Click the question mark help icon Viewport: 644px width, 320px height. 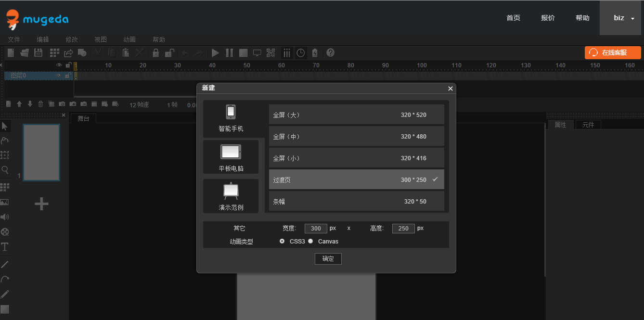tap(330, 53)
